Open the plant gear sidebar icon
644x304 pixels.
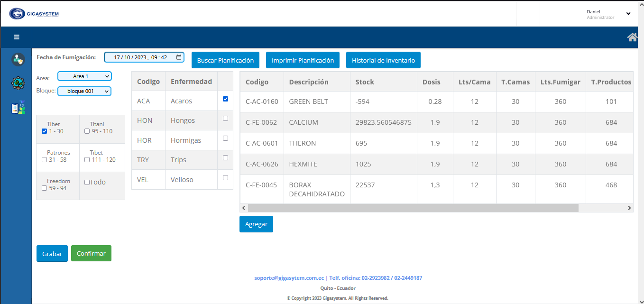click(x=18, y=83)
